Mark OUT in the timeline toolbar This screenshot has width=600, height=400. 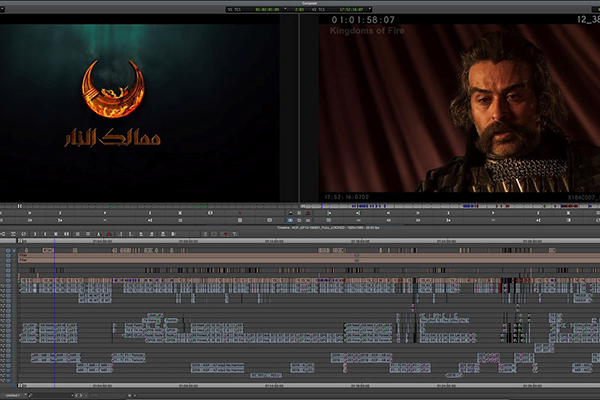coord(45,234)
